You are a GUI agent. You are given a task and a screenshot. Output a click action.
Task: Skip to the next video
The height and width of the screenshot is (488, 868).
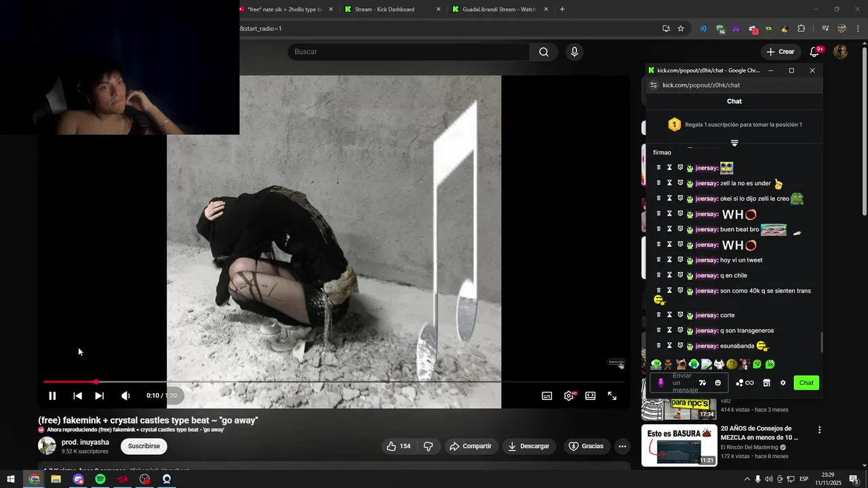tap(99, 396)
